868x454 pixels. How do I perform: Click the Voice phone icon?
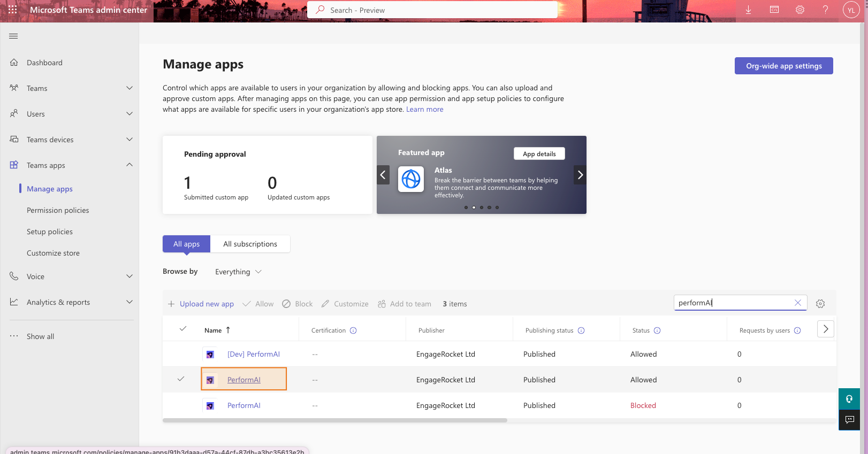click(x=14, y=276)
